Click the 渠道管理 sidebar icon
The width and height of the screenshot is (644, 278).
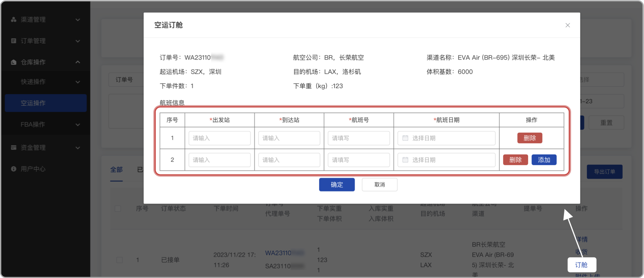coord(13,20)
